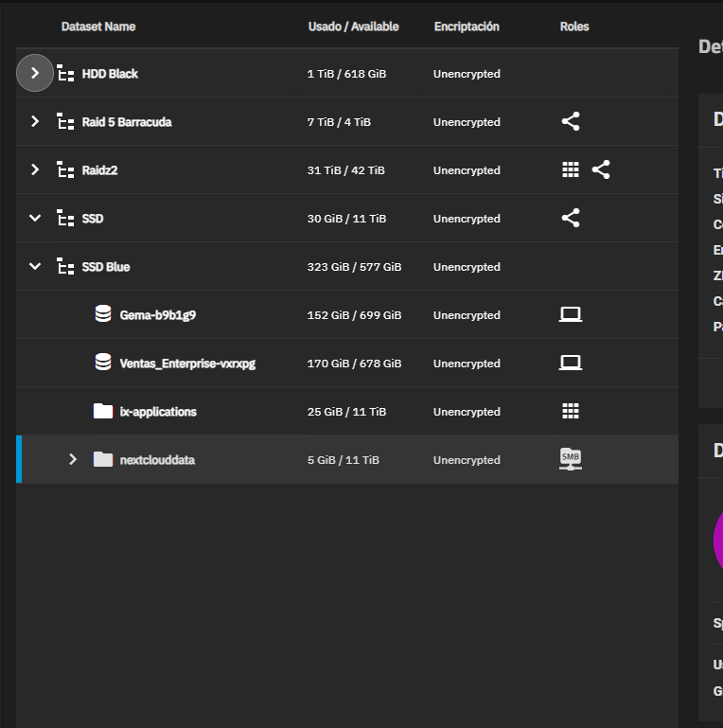Image resolution: width=723 pixels, height=728 pixels.
Task: Click Unencrypted in the ix-applications row
Action: pos(467,412)
